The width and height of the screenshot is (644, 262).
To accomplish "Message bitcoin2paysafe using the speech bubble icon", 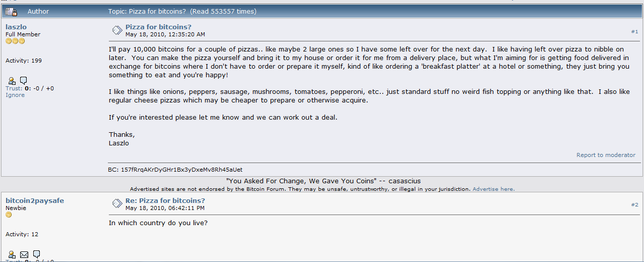I will [x=36, y=254].
